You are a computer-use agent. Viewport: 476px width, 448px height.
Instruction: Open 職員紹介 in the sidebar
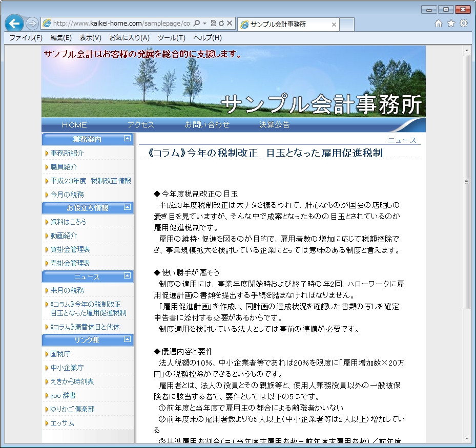(64, 167)
